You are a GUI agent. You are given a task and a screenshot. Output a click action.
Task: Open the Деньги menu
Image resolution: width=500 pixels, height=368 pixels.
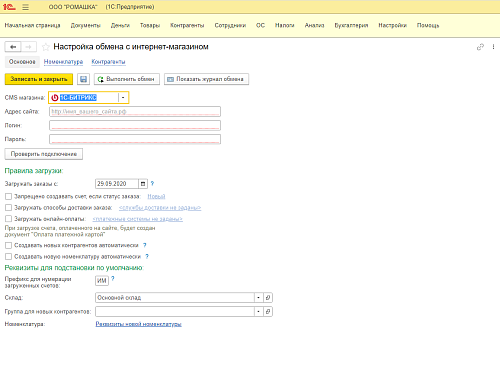[x=120, y=25]
